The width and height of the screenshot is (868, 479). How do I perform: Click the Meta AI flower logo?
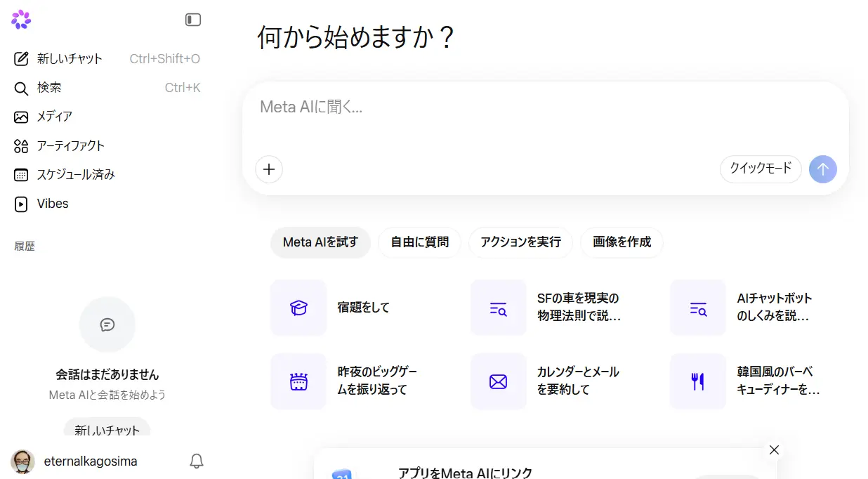(x=21, y=20)
